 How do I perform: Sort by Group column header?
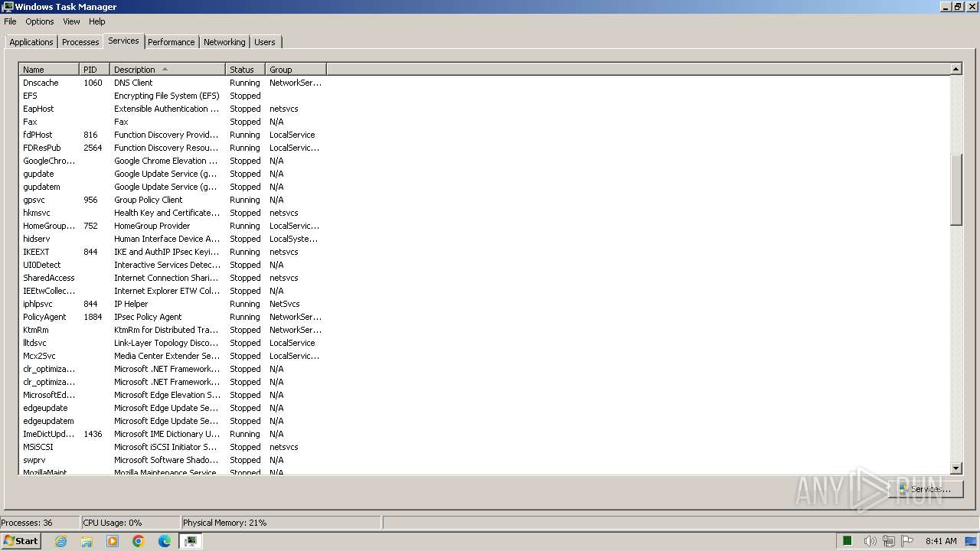pos(296,70)
